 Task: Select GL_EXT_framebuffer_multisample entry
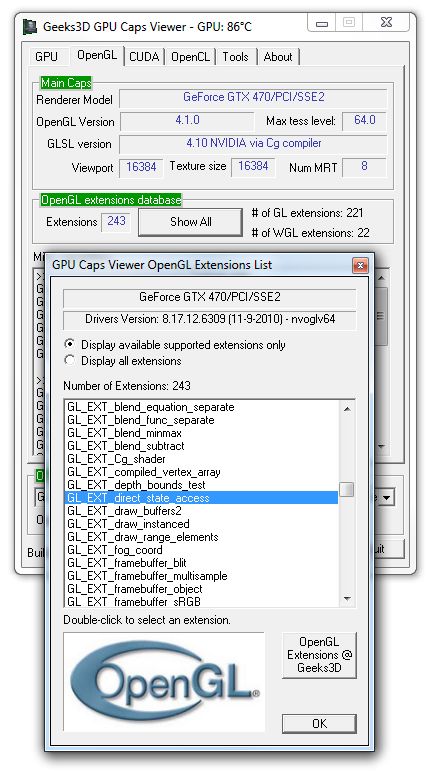202,576
